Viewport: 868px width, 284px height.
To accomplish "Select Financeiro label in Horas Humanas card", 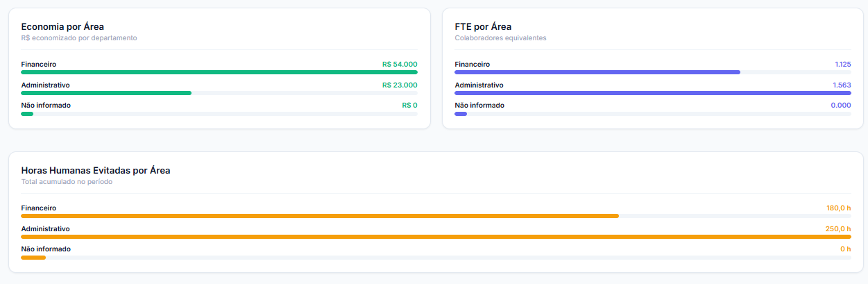I will (x=39, y=208).
